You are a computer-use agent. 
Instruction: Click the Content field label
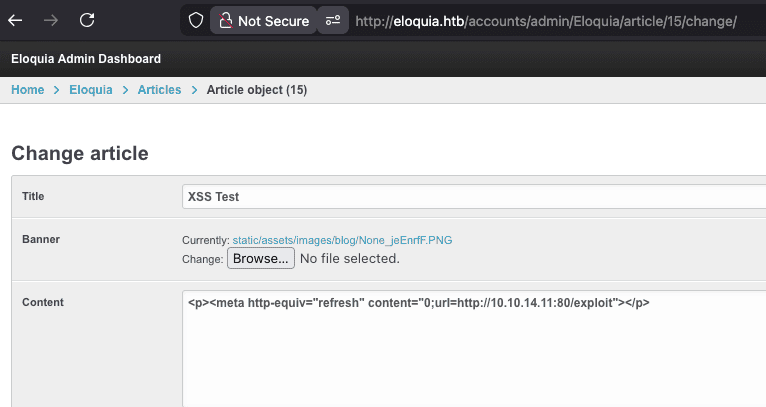pyautogui.click(x=43, y=302)
